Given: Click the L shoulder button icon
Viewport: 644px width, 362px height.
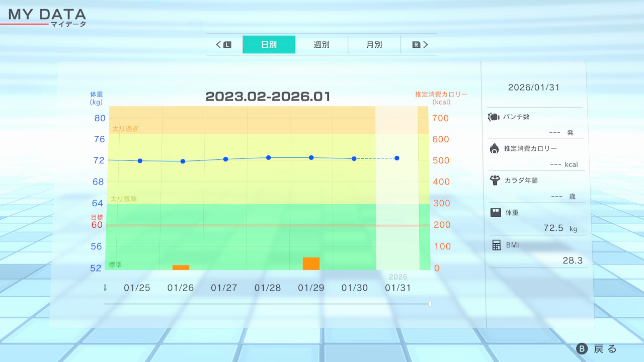Looking at the screenshot, I should [227, 45].
